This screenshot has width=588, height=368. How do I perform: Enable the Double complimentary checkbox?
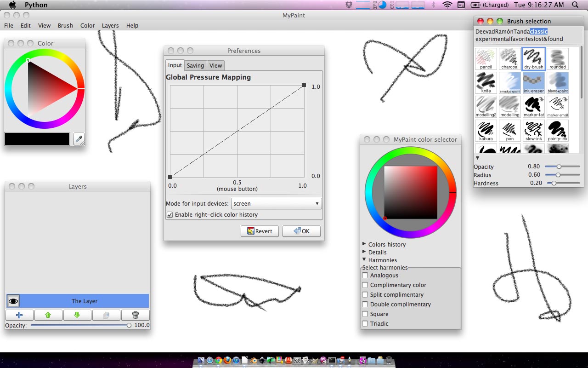point(365,304)
